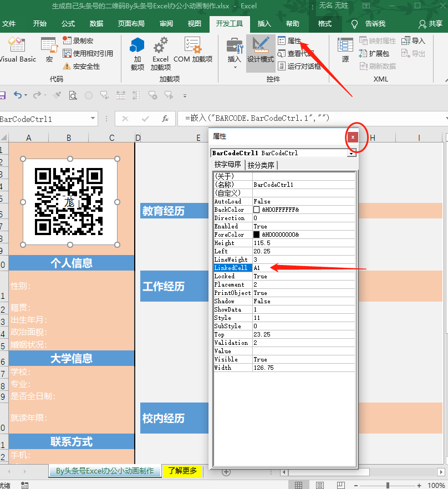This screenshot has width=448, height=489.
Task: Customize the quick access toolbar dropdown
Action: click(x=185, y=96)
